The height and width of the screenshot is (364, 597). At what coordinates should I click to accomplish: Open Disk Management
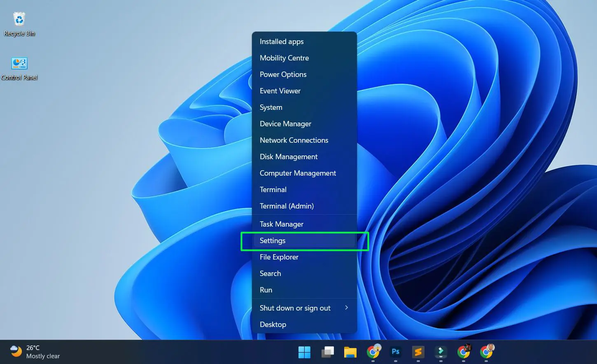point(289,156)
